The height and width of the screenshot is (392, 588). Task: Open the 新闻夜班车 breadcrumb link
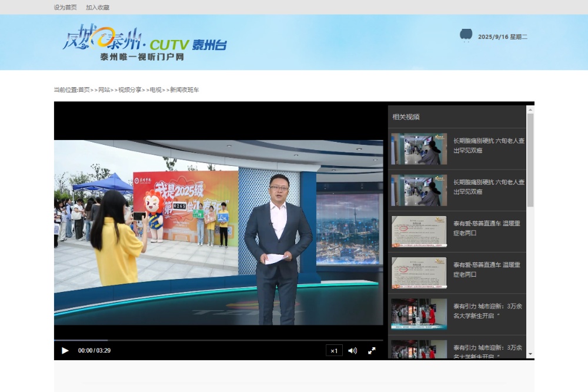tap(185, 90)
